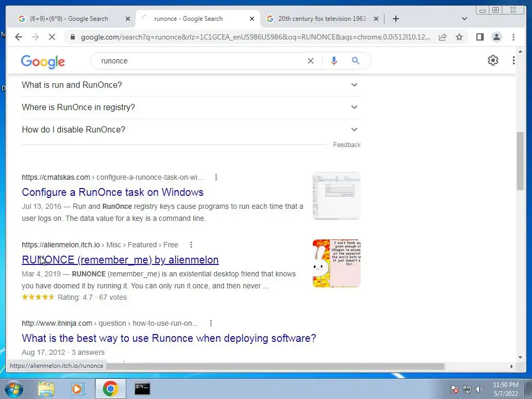The width and height of the screenshot is (532, 399).
Task: Share this page using the share icon
Action: (443, 37)
